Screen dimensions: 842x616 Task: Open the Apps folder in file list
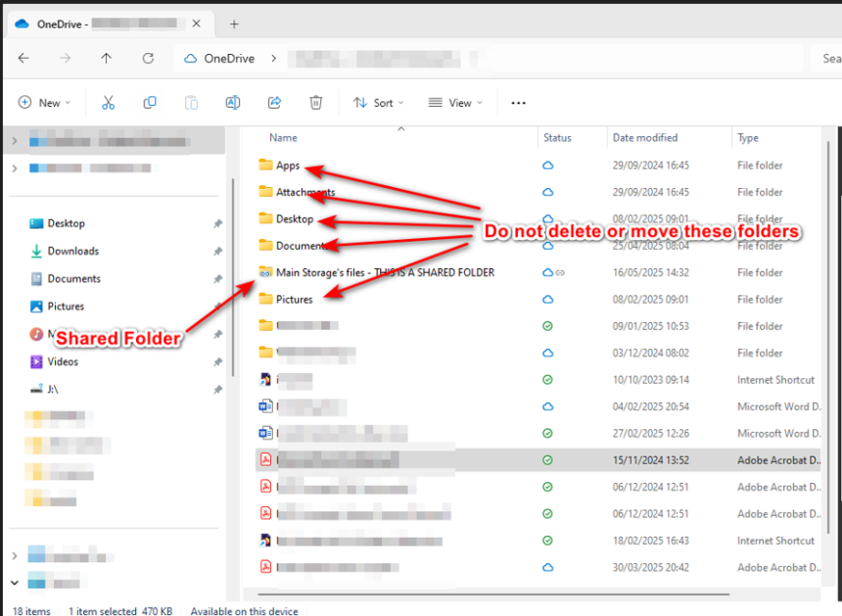click(x=287, y=166)
